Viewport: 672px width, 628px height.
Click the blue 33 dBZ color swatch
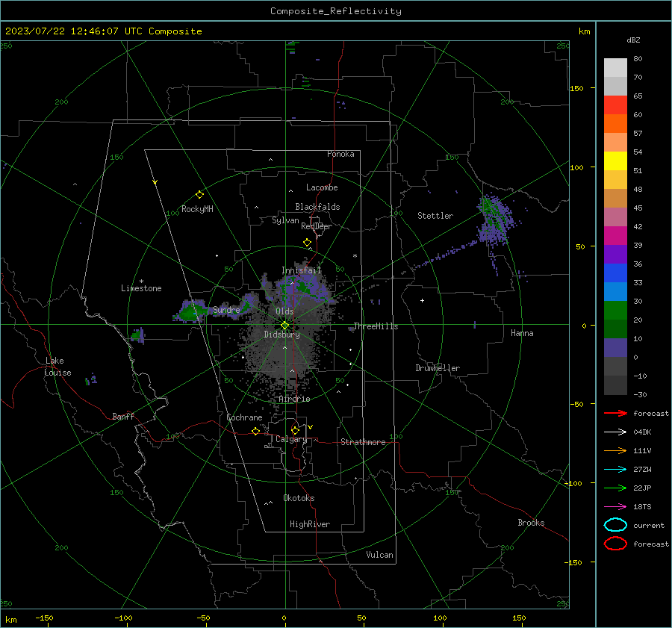pyautogui.click(x=615, y=273)
